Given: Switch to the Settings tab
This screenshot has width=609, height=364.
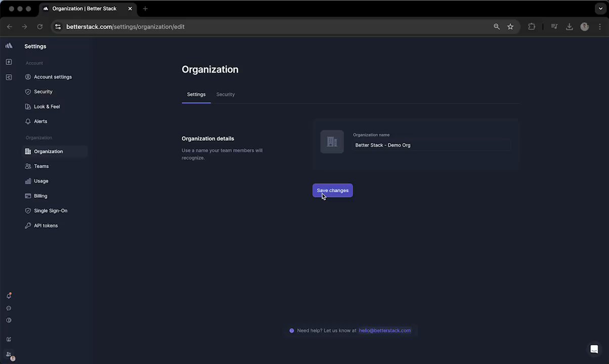Looking at the screenshot, I should click(x=196, y=95).
